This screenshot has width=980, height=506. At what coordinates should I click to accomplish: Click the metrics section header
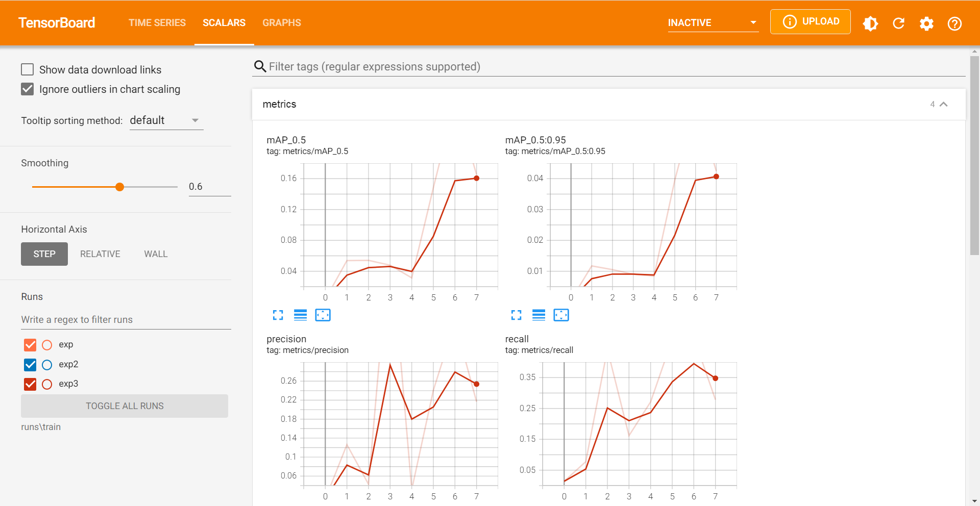pos(609,105)
